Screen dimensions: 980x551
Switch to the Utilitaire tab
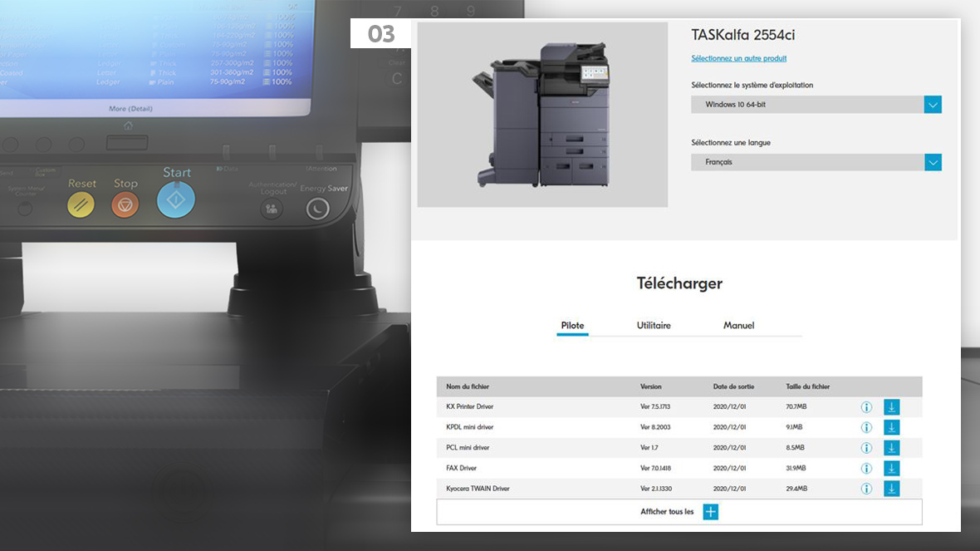pos(654,326)
